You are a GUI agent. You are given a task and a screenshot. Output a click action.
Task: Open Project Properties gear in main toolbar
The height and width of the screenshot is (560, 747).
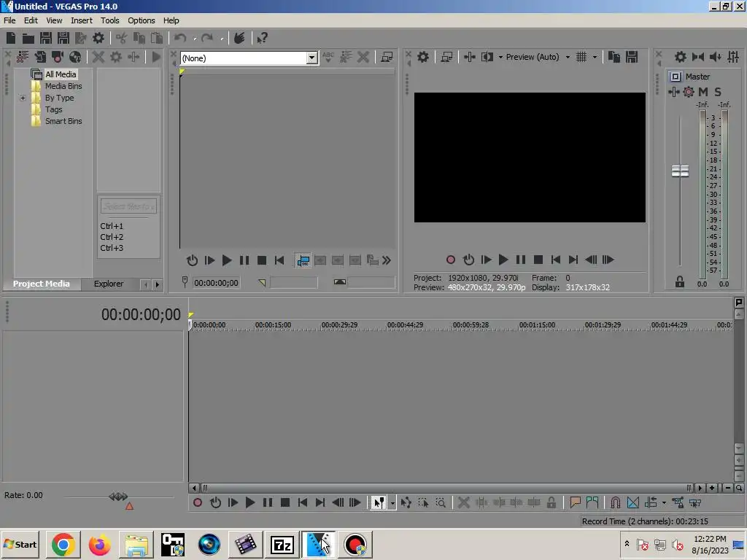coord(98,38)
